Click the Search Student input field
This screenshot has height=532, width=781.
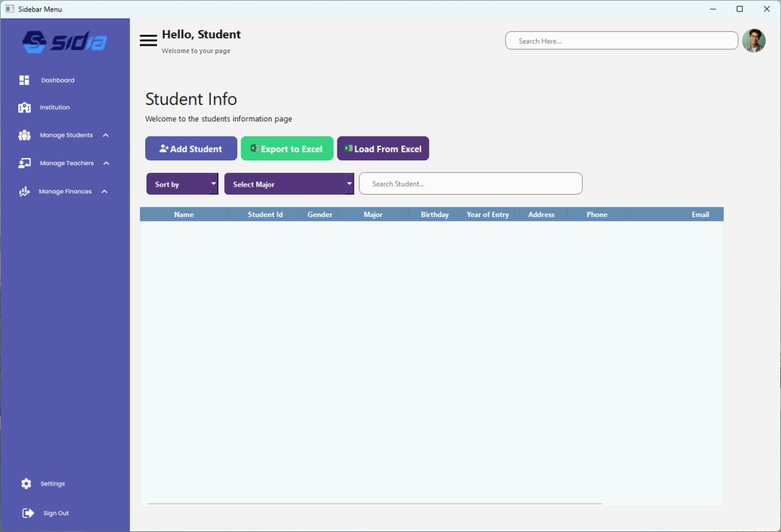[470, 184]
